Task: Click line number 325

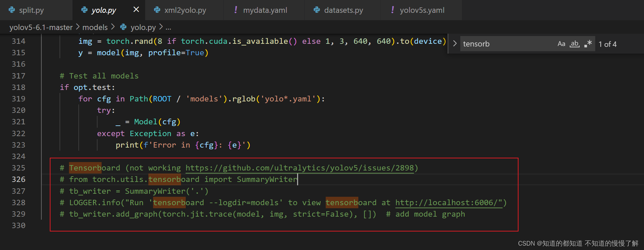Action: pos(19,168)
